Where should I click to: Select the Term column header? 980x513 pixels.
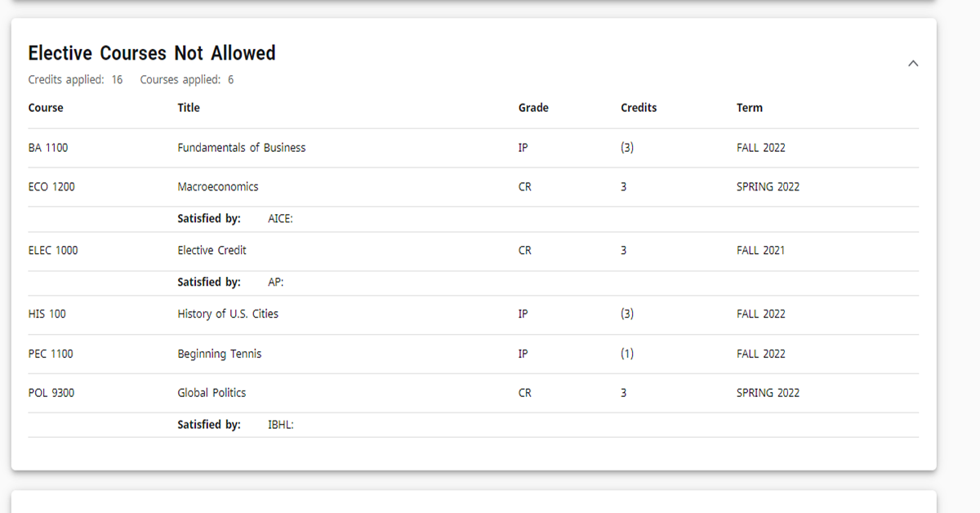pyautogui.click(x=750, y=108)
